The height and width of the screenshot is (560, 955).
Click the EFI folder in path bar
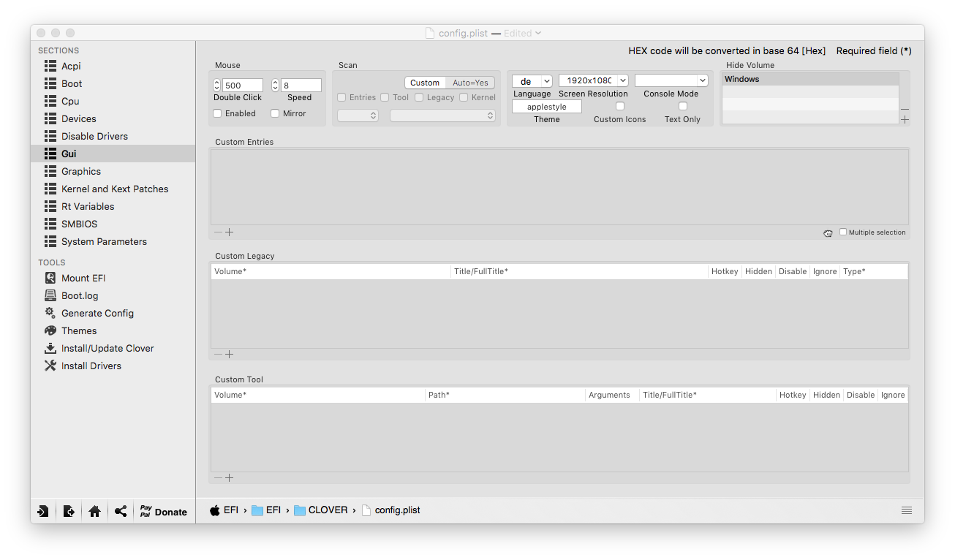[266, 510]
